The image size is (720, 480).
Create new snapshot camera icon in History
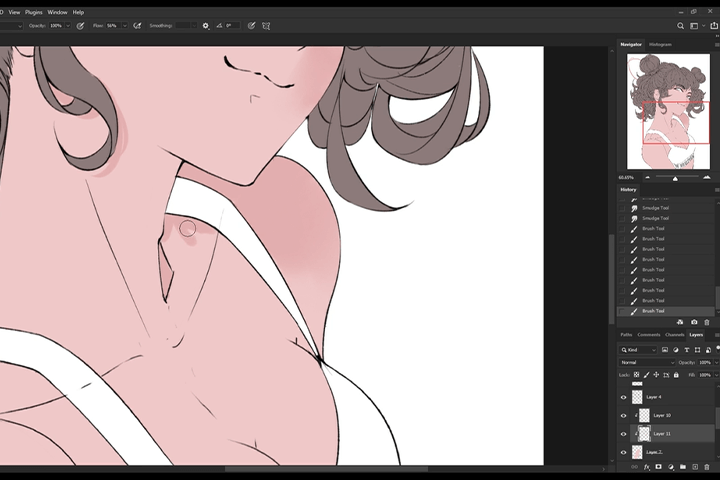point(694,322)
